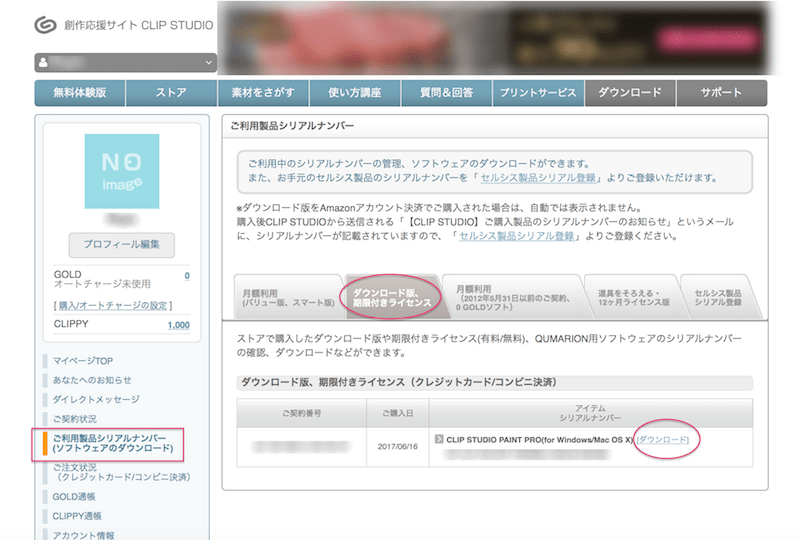
Task: Select the 使い方講座 menu item
Action: (x=355, y=93)
